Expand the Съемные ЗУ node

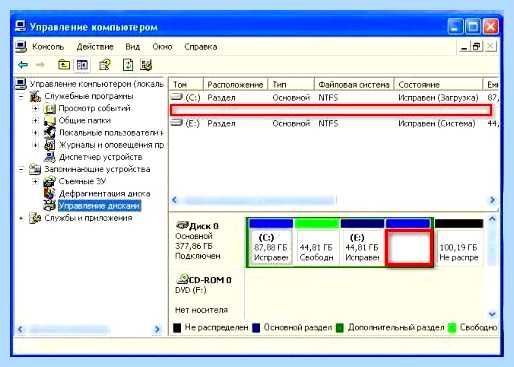(35, 181)
